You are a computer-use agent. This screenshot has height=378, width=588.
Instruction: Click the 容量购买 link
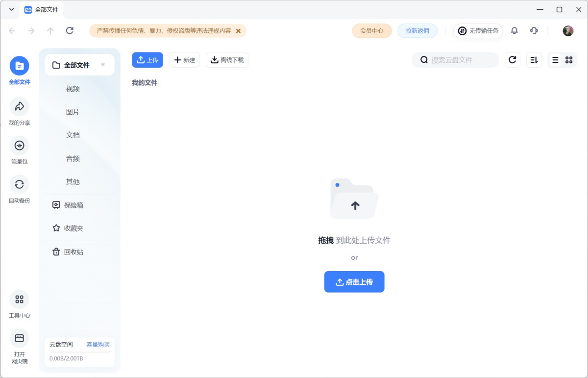(98, 345)
